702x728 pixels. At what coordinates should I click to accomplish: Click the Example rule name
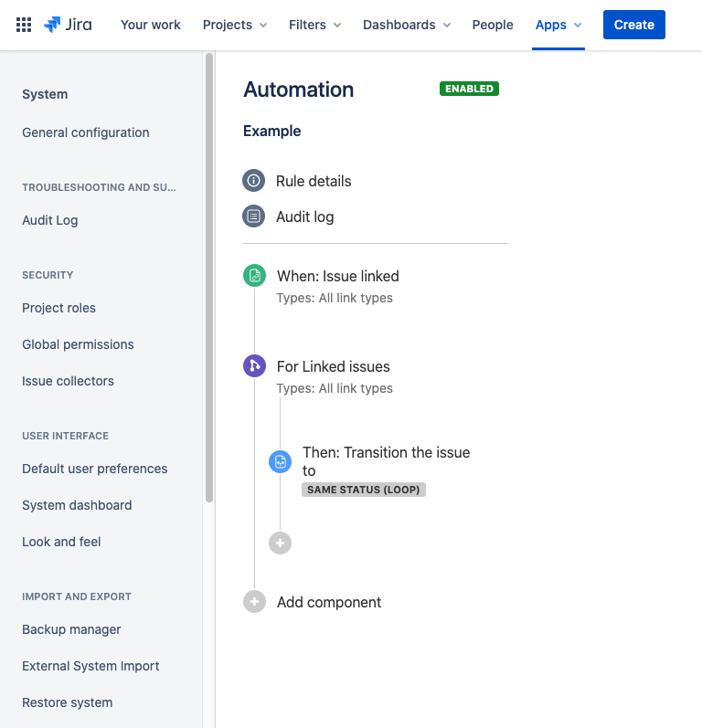tap(272, 131)
